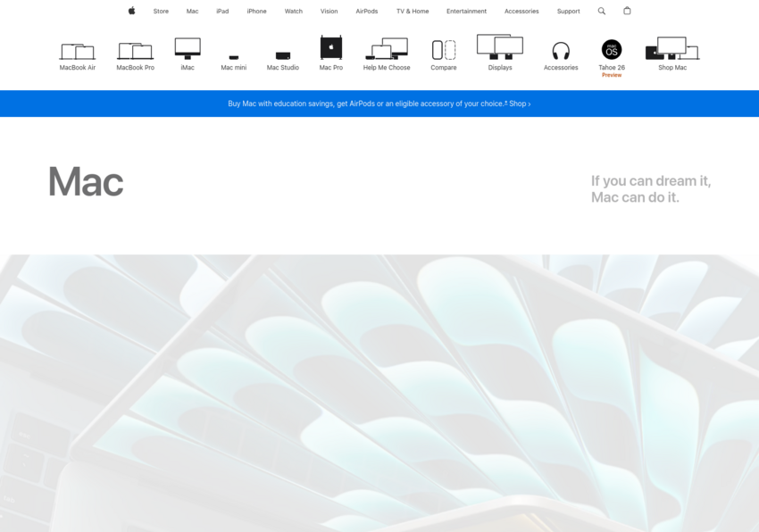Click the Help Me Choose text label
The image size is (759, 532).
click(x=387, y=68)
